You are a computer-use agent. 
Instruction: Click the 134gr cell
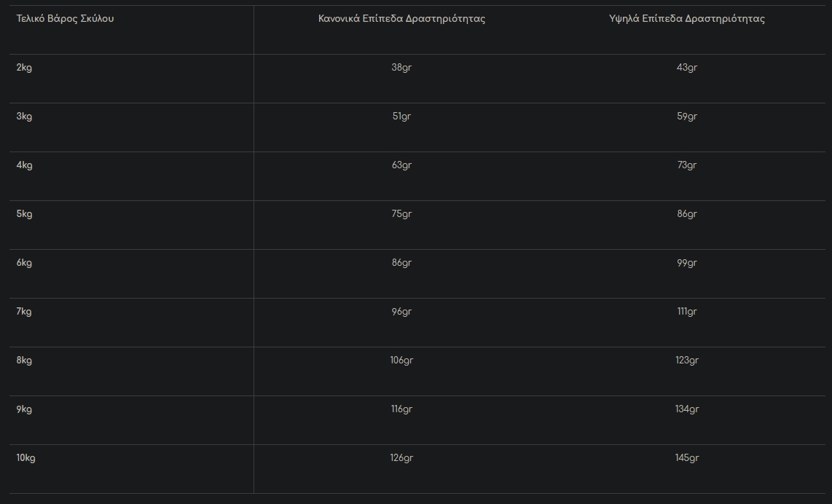[x=687, y=409]
